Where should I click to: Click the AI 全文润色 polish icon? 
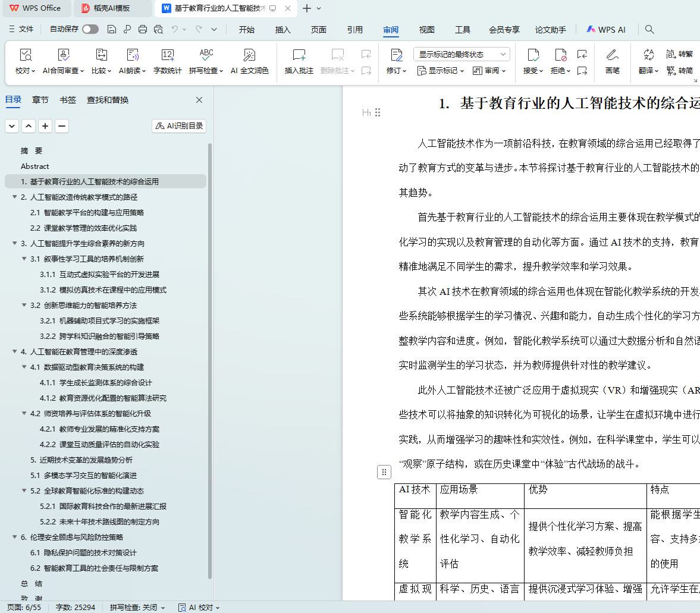coord(249,55)
